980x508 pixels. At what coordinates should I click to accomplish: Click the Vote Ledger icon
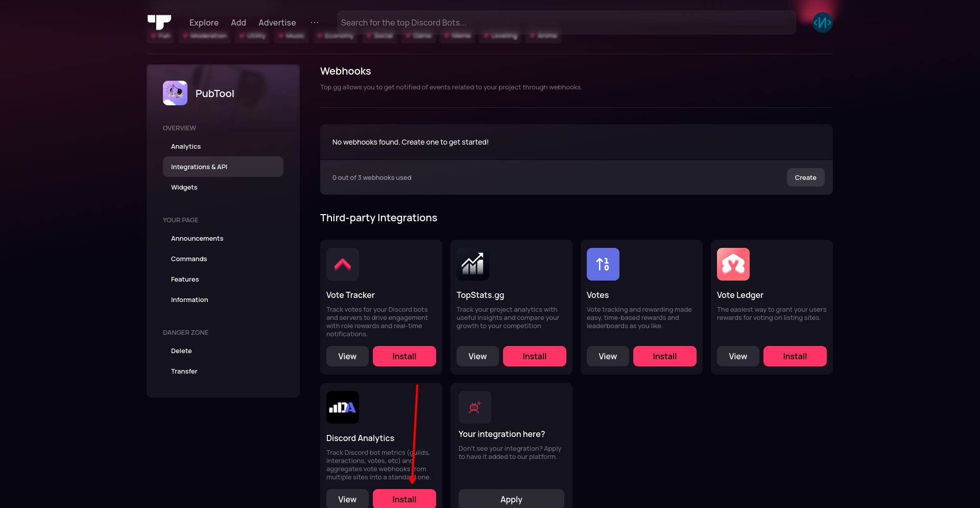(x=733, y=264)
